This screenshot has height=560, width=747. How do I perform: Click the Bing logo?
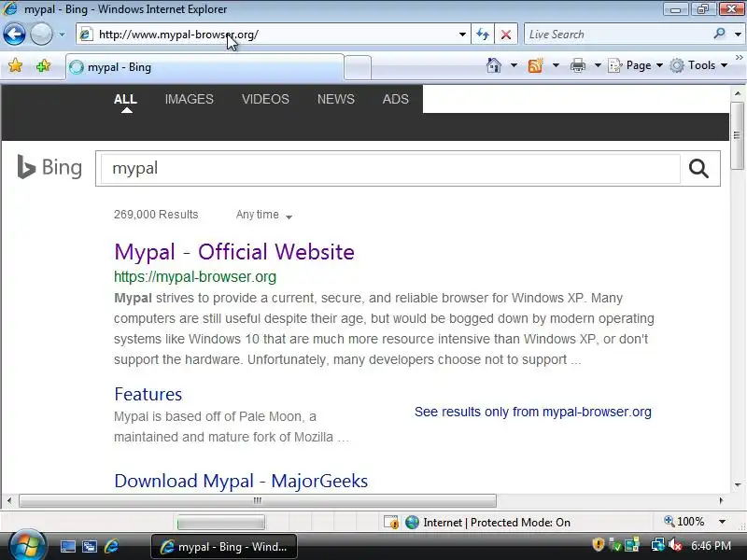pos(49,167)
